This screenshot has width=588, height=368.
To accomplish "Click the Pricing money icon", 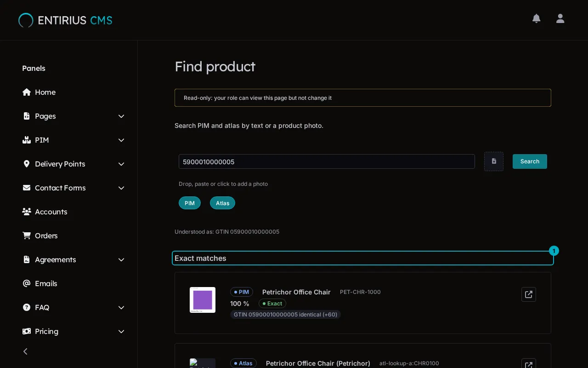I will pos(27,331).
